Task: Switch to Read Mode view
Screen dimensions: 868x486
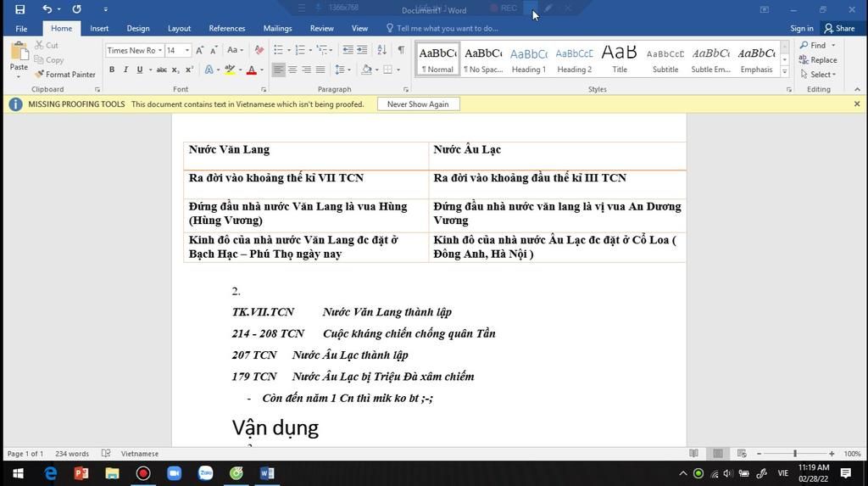Action: tap(693, 453)
